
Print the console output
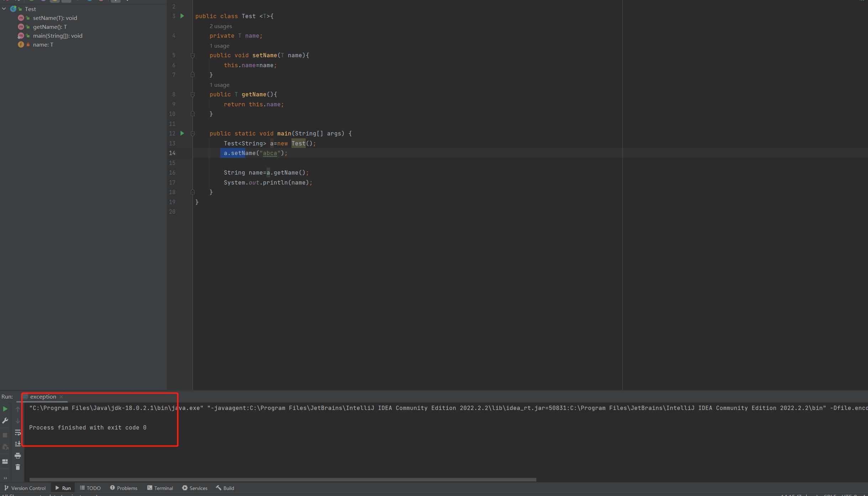click(18, 455)
